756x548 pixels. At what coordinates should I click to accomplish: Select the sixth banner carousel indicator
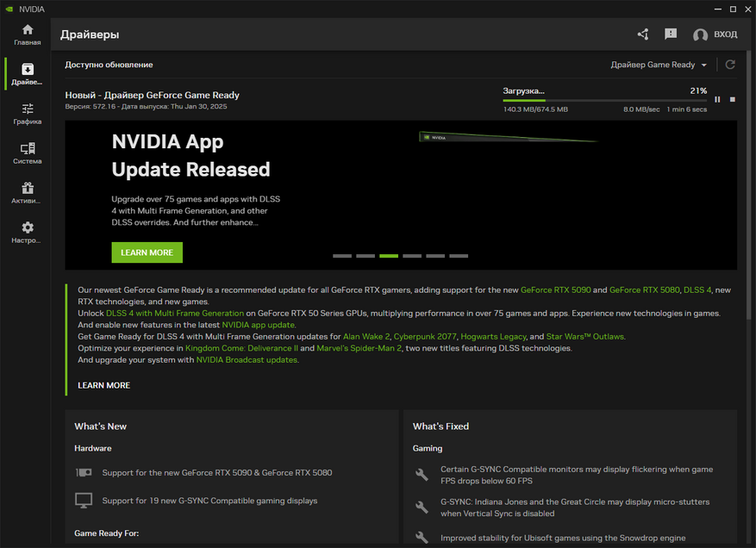pos(459,256)
